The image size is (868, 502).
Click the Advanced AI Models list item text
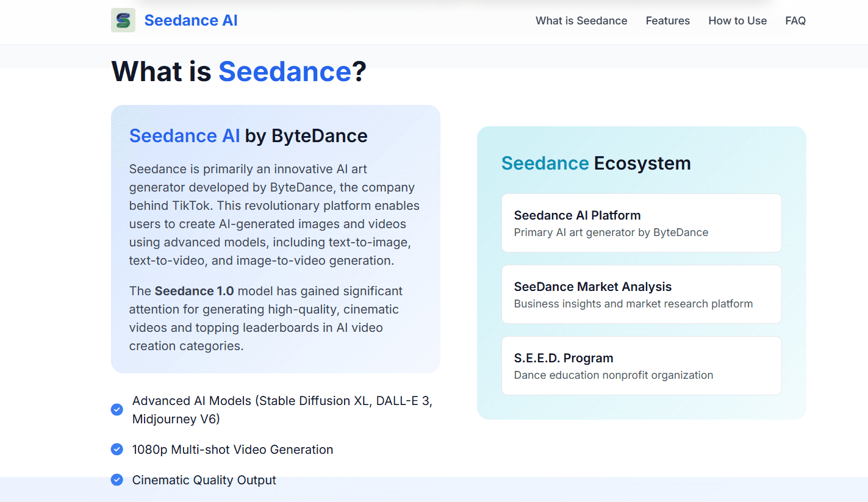(282, 409)
